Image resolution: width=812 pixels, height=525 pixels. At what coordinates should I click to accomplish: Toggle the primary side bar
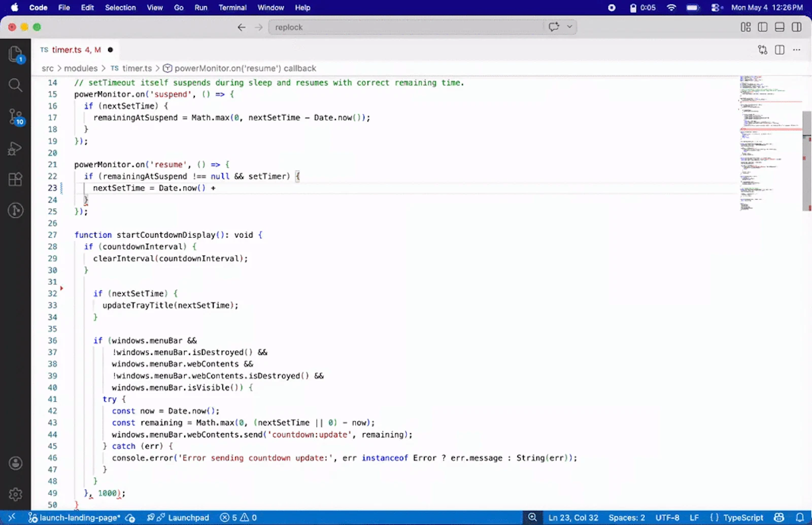click(x=763, y=27)
